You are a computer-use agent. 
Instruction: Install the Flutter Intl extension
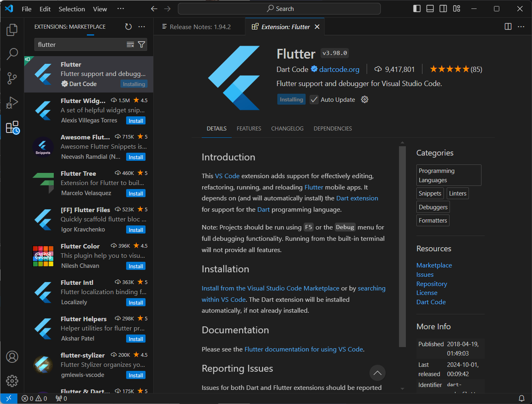tap(136, 303)
